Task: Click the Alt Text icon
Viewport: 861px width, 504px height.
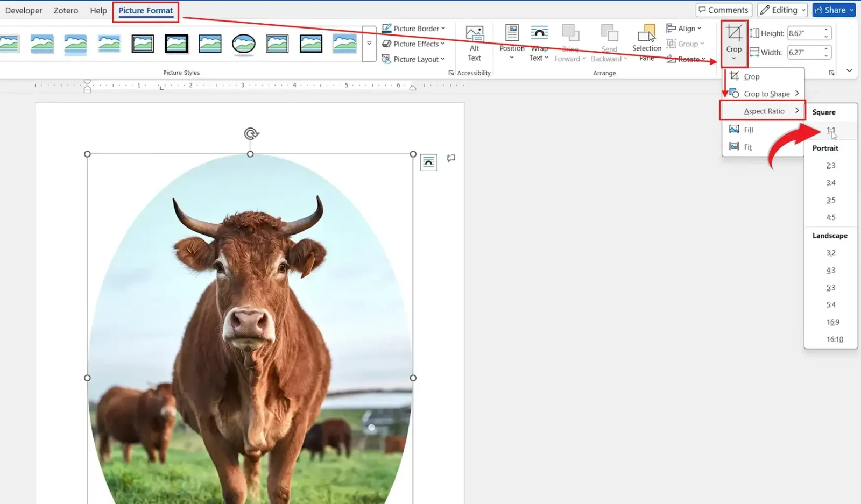Action: pos(474,33)
